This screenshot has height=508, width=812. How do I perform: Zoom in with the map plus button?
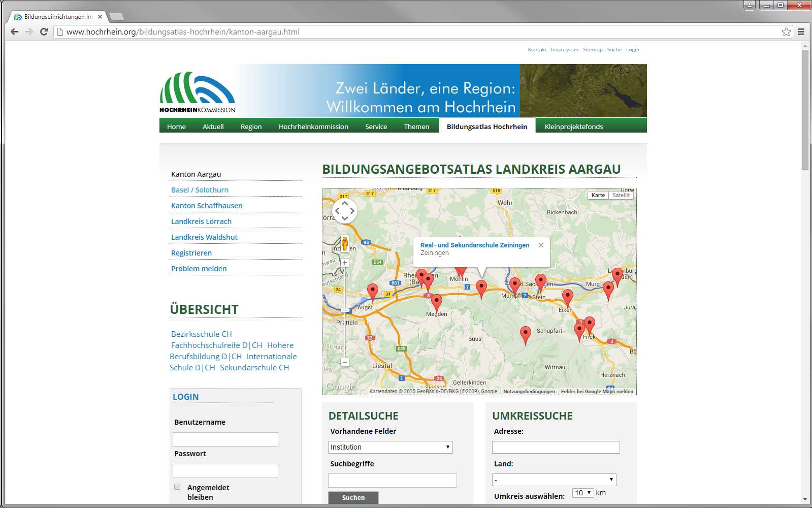[x=345, y=263]
